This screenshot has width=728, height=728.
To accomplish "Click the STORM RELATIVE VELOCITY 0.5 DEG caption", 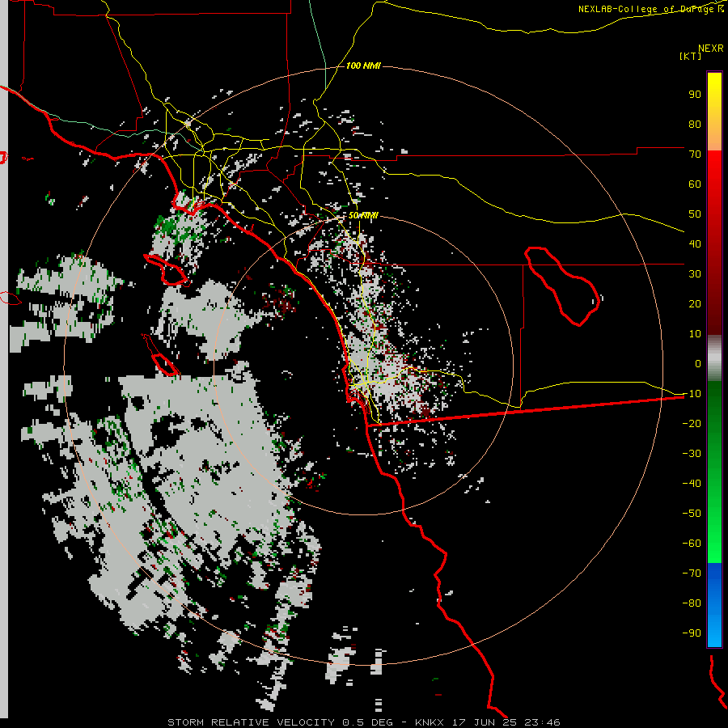I will coord(280,722).
